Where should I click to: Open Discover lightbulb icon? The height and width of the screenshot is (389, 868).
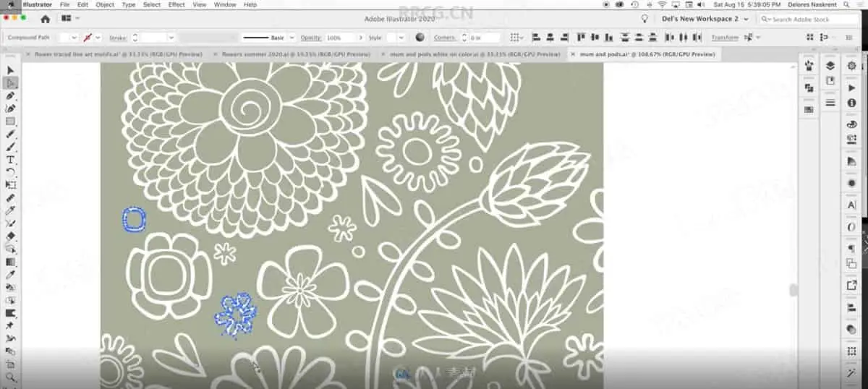[645, 19]
